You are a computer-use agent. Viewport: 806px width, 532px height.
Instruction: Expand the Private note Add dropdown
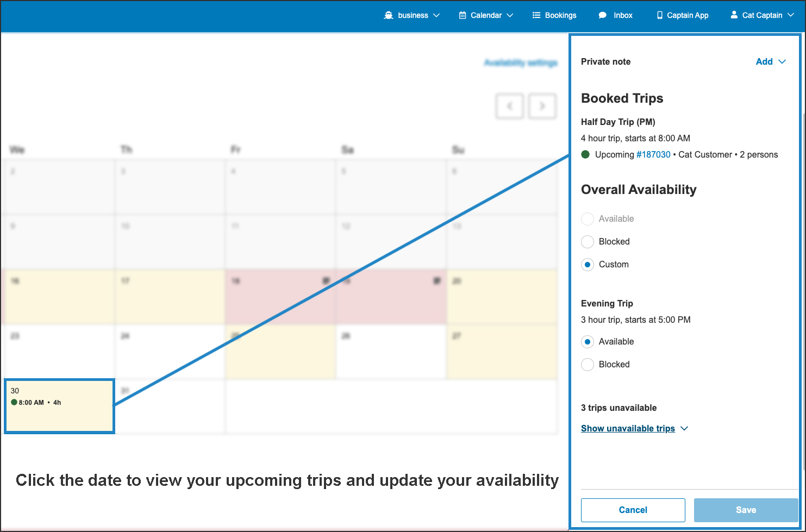click(x=771, y=61)
